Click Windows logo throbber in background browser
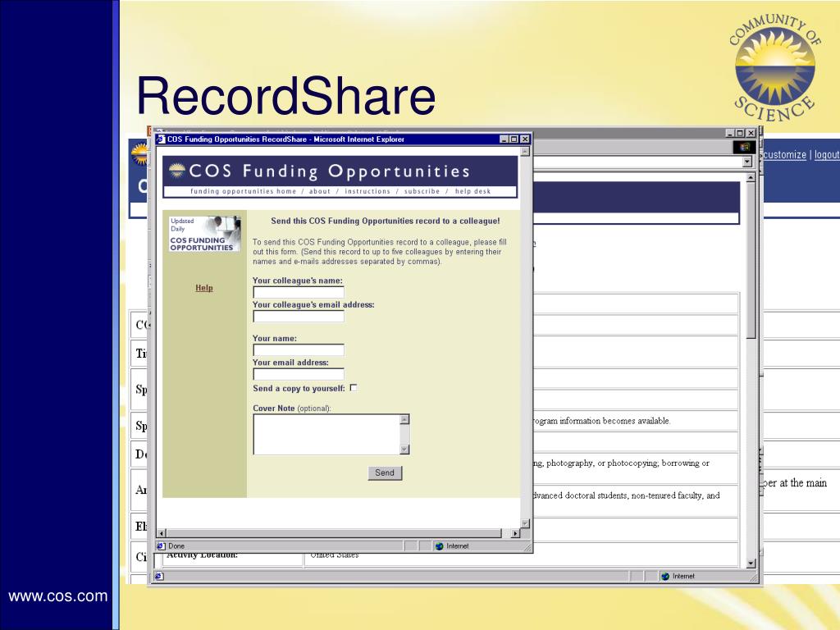The image size is (840, 630). pos(744,147)
